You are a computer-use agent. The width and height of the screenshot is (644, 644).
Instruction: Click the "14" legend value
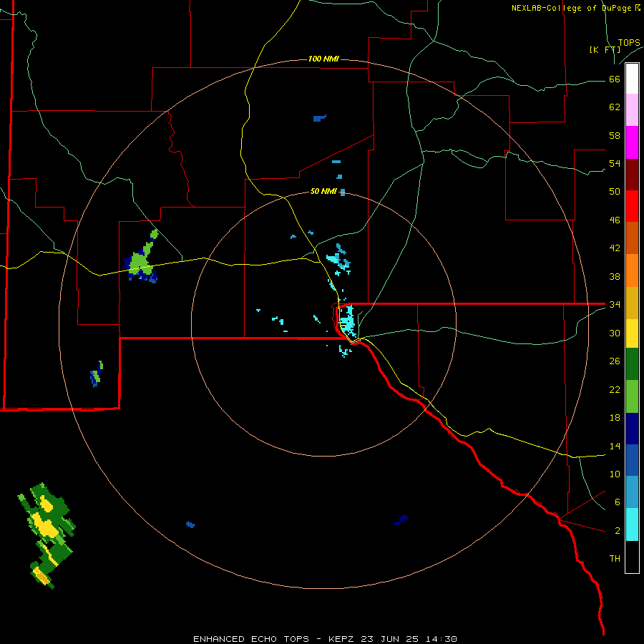(x=615, y=446)
